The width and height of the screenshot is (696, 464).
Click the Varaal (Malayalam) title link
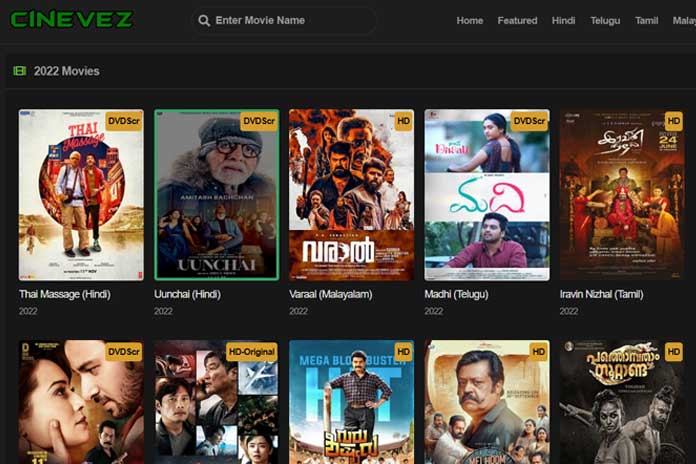[331, 294]
